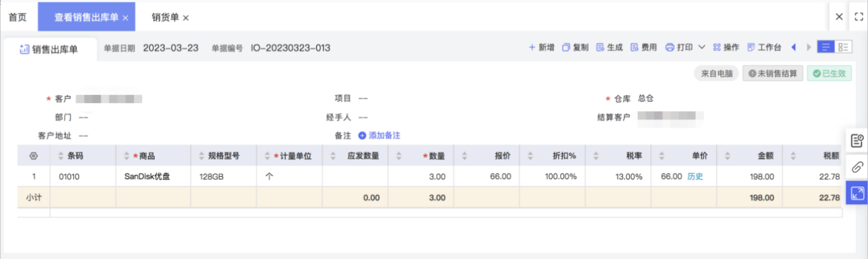Go to the previous document with the left arrow
The width and height of the screenshot is (868, 259).
click(793, 47)
